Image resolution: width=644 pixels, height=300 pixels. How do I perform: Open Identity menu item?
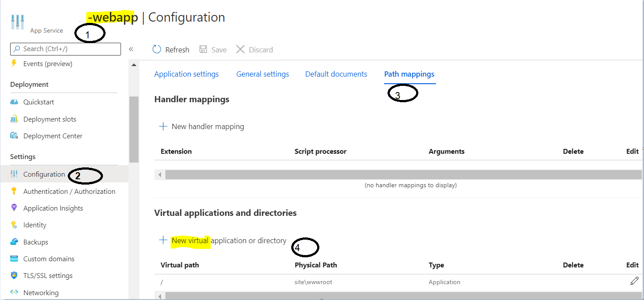(35, 225)
